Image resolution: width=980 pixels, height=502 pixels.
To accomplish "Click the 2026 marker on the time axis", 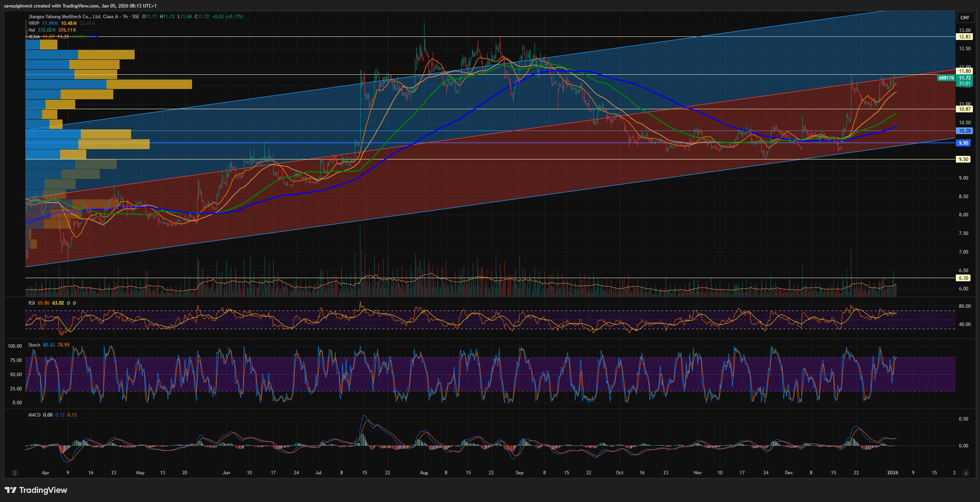I will tap(892, 473).
